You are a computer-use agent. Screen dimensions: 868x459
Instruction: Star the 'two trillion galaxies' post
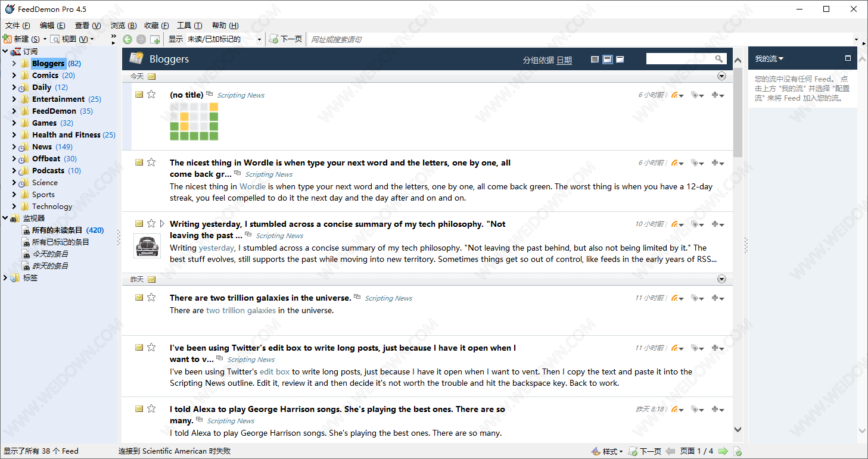[151, 297]
